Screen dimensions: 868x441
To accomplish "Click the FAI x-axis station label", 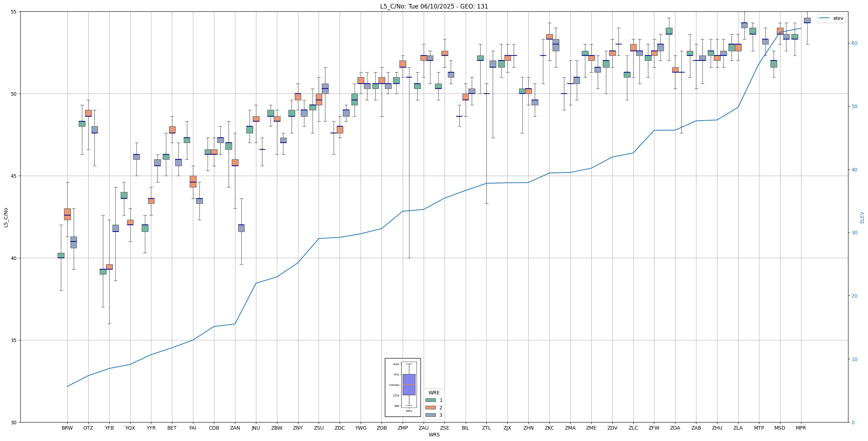I will coord(193,428).
